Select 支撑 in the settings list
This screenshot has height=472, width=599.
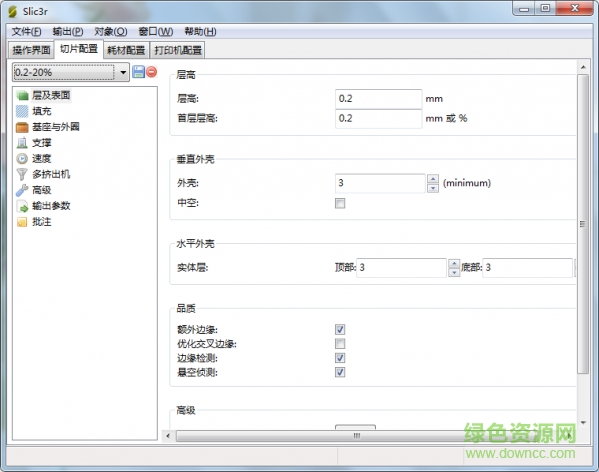42,143
